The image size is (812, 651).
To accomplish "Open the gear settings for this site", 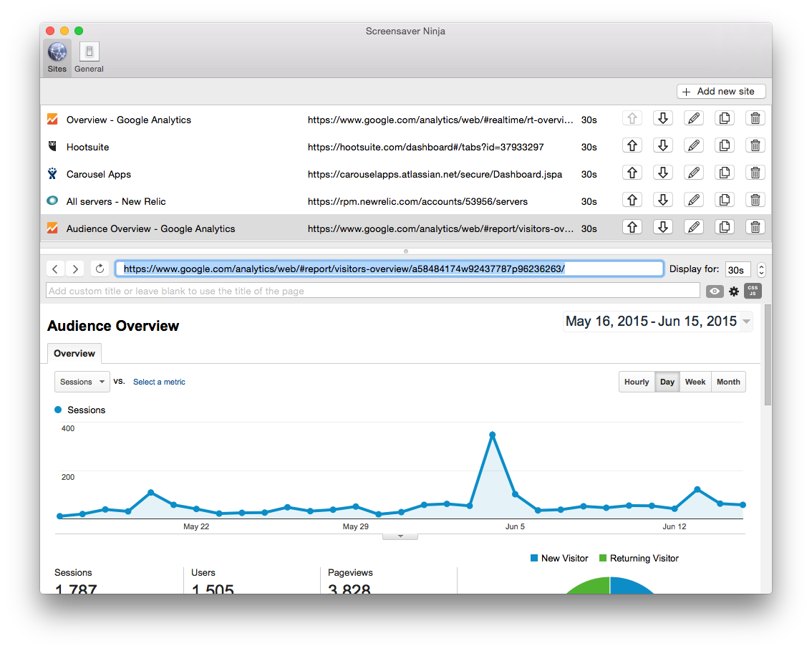I will [x=734, y=291].
